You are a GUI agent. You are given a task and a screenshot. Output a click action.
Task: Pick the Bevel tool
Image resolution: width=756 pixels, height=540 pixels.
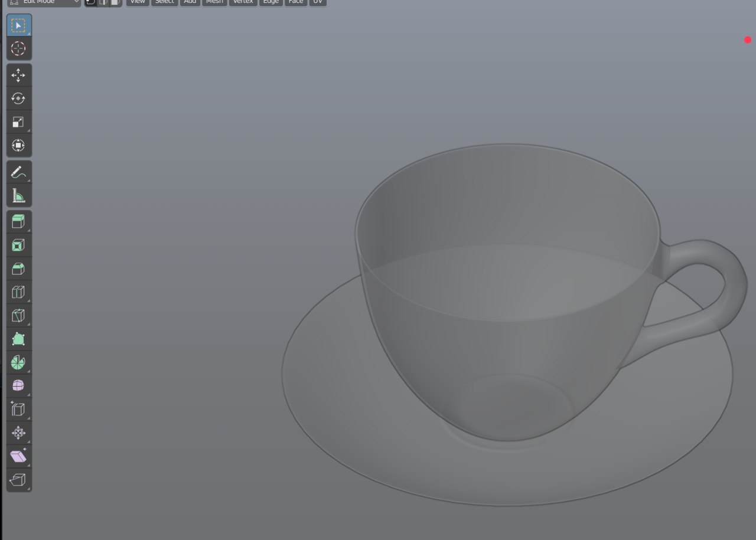[x=18, y=269]
